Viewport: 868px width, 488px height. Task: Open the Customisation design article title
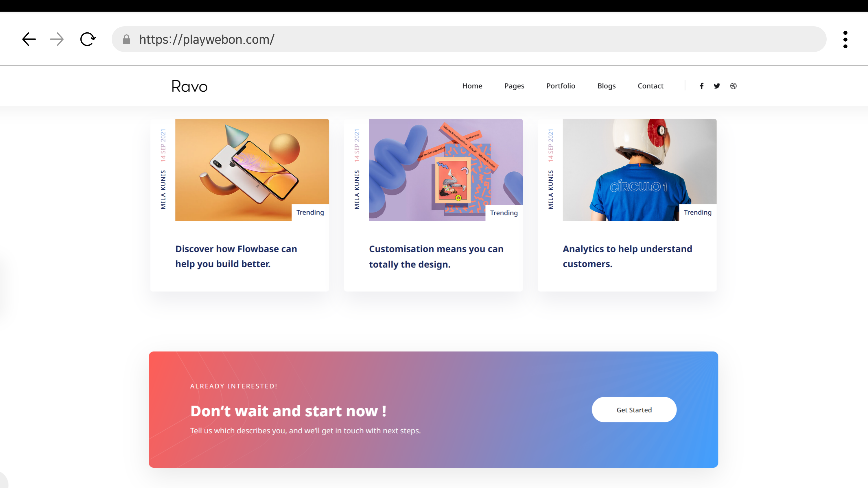tap(436, 256)
